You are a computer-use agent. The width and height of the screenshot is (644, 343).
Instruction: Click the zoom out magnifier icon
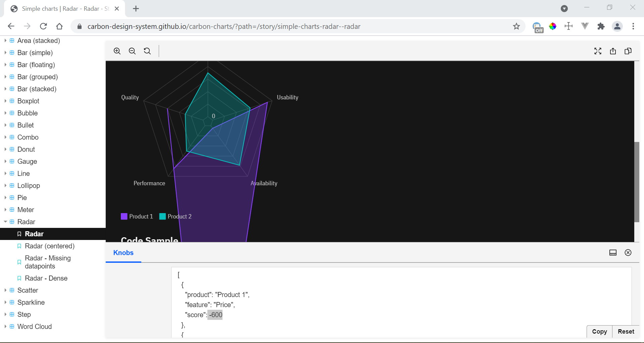click(x=132, y=51)
